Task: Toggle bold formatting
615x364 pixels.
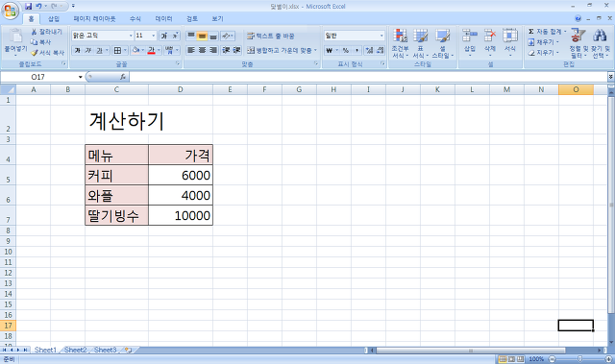Action: [x=77, y=50]
